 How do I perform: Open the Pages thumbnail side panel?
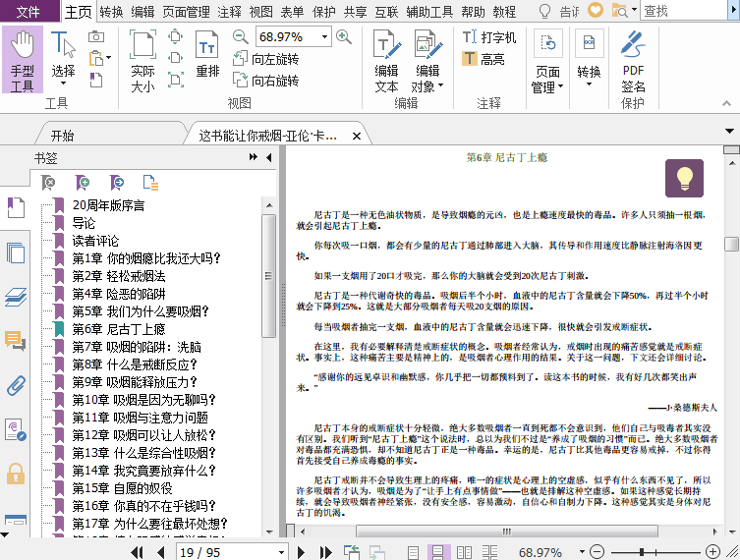16,252
